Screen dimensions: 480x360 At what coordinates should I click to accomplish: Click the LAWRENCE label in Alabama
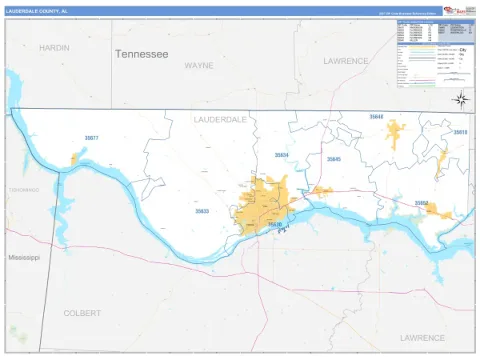click(422, 338)
